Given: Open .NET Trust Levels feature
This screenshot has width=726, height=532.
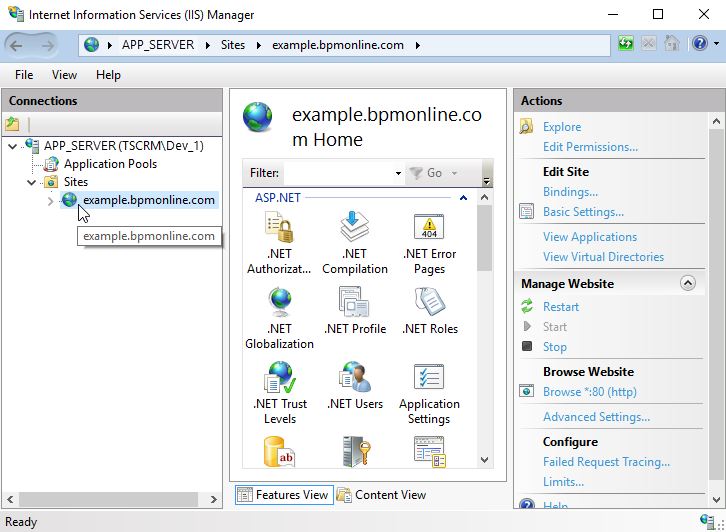Looking at the screenshot, I should point(280,393).
